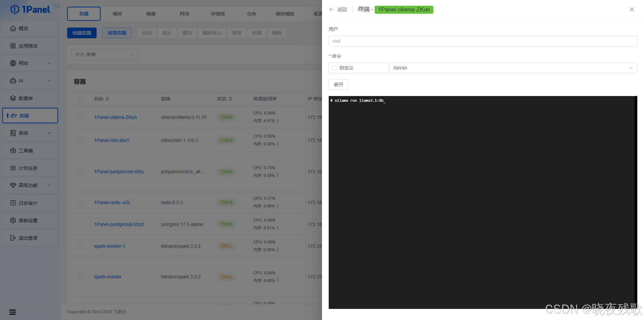Close the terminal drawer with the X
644x320 pixels.
click(632, 9)
